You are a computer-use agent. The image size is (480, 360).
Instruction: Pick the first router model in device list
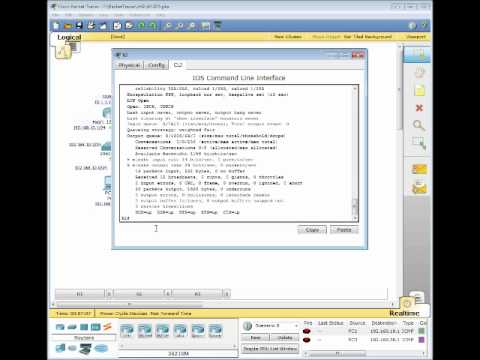click(127, 330)
